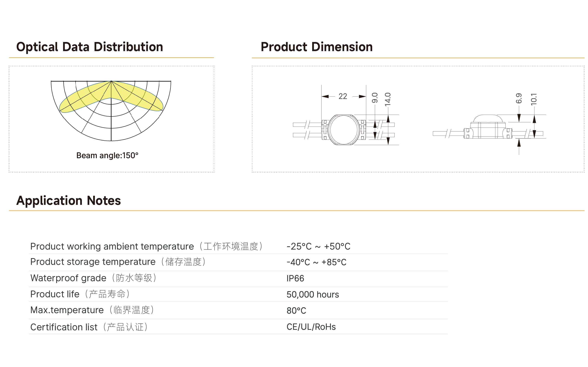Click the IP66 waterproof grade value

pyautogui.click(x=295, y=278)
